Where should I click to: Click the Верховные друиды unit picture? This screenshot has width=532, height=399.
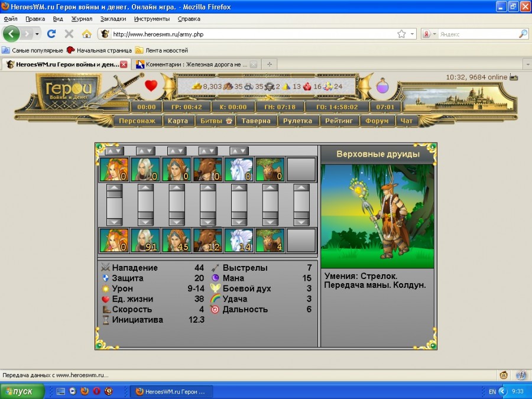(377, 216)
